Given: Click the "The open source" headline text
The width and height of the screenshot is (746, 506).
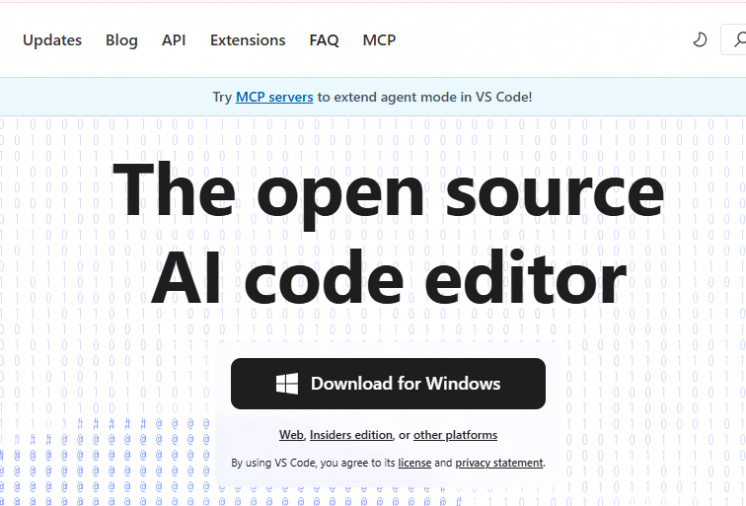Looking at the screenshot, I should point(388,190).
